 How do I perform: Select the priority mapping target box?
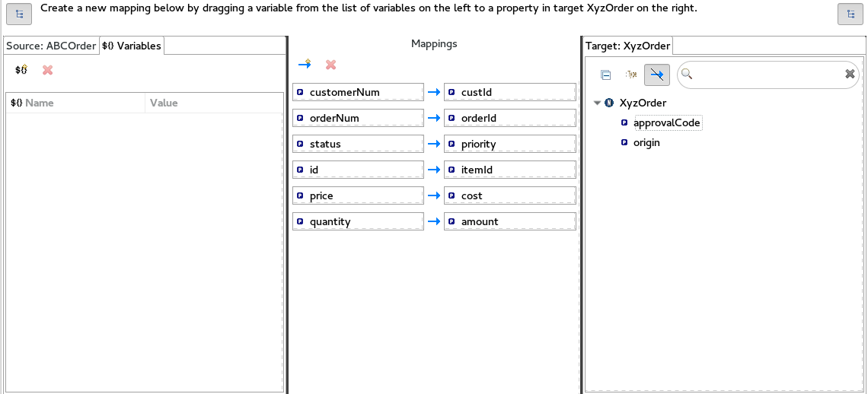coord(509,144)
